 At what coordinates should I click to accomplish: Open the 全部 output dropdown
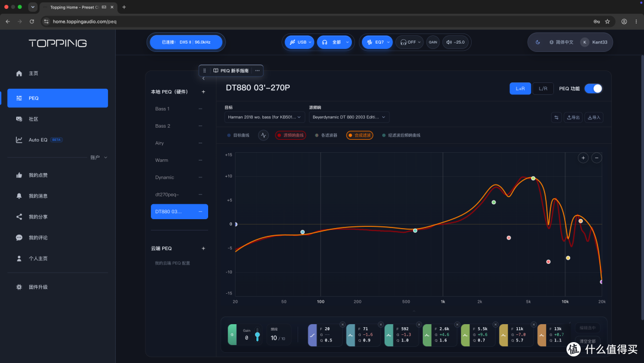[335, 42]
